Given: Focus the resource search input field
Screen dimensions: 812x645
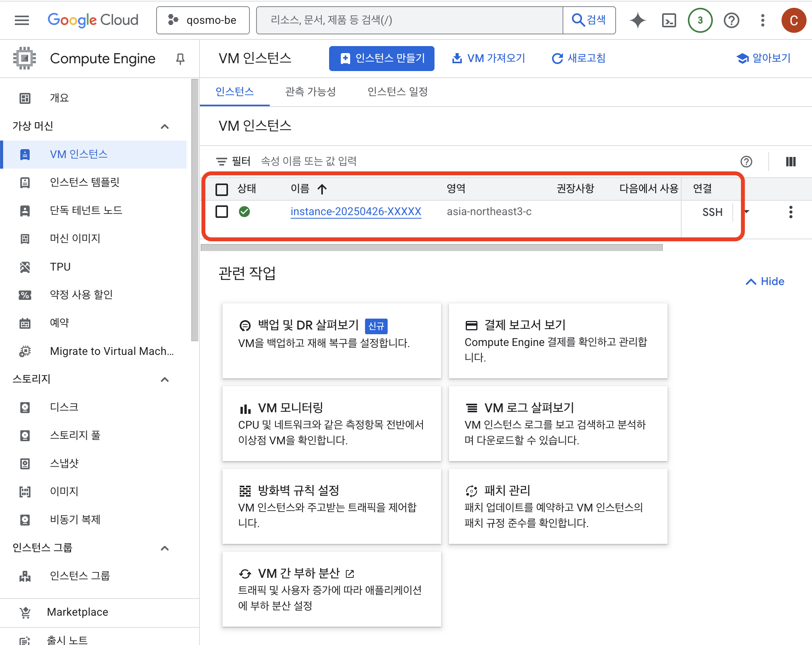Looking at the screenshot, I should 410,20.
